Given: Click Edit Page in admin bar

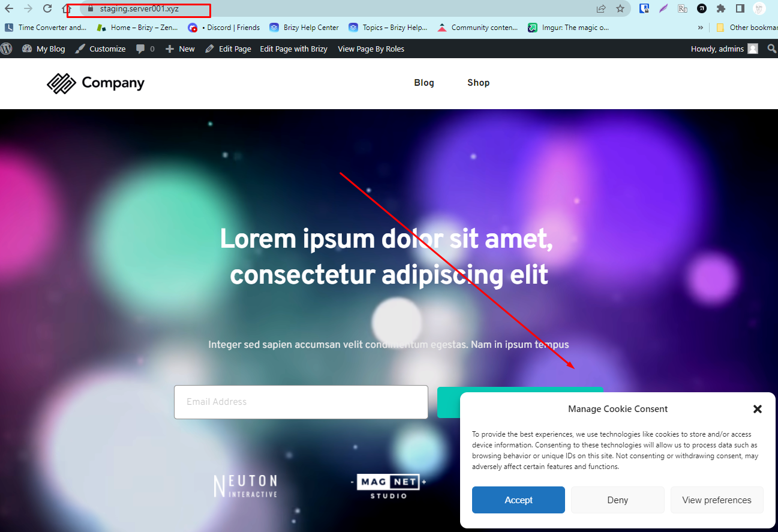Looking at the screenshot, I should [228, 49].
